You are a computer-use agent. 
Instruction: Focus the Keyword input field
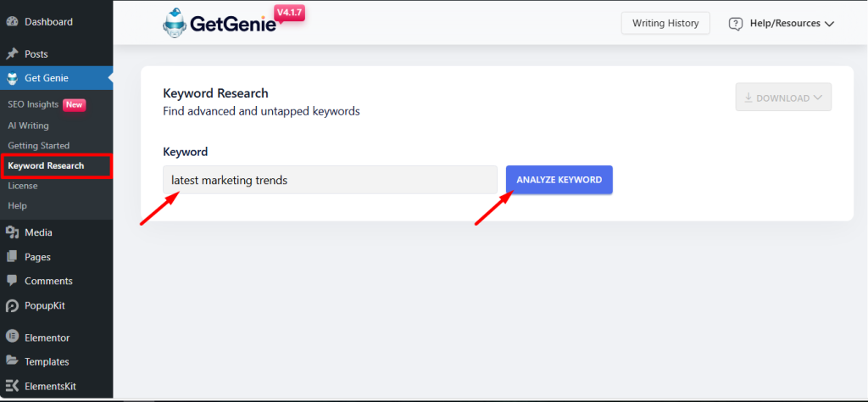[x=330, y=180]
